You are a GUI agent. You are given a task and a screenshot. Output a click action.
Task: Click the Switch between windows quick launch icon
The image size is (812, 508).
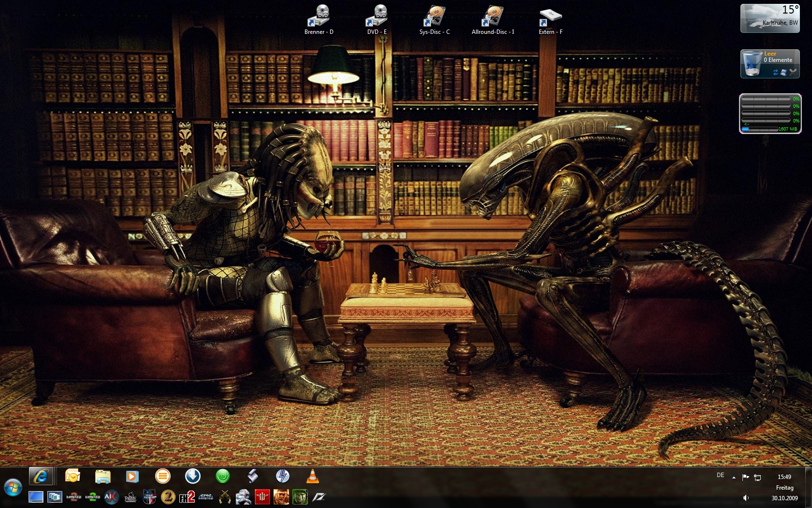55,497
